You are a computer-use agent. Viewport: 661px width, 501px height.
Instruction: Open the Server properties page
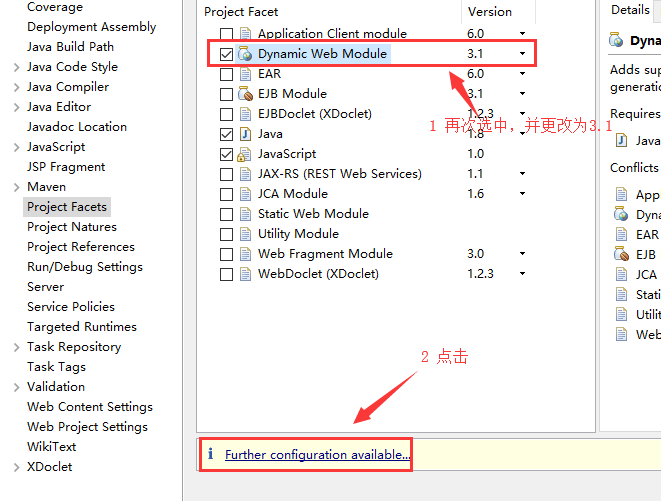click(x=46, y=287)
